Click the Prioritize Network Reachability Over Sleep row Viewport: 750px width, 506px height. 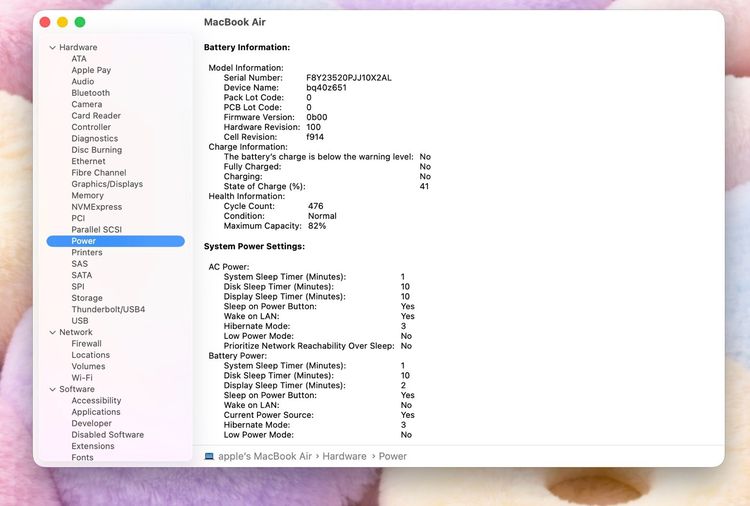(318, 346)
